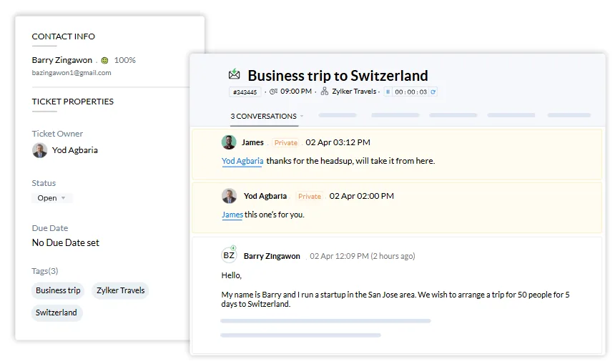The width and height of the screenshot is (615, 364).
Task: Click the Hello, greeting line
Action: point(232,275)
